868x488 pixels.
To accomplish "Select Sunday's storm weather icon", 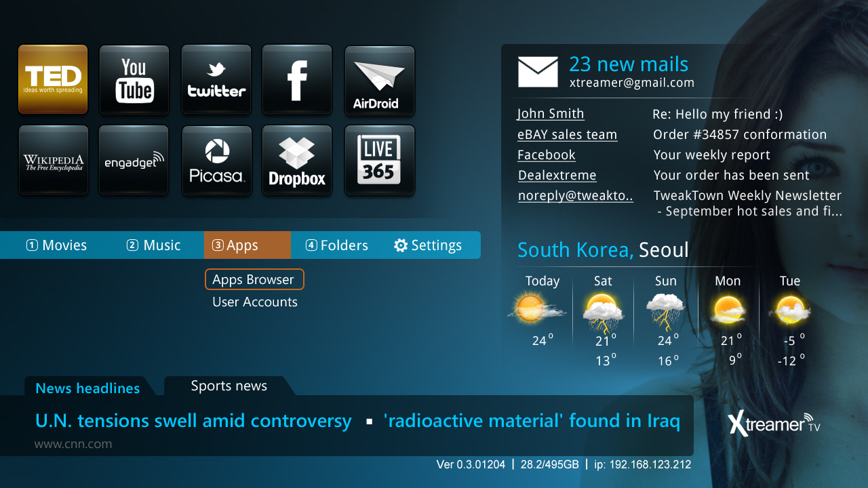I will click(x=666, y=312).
